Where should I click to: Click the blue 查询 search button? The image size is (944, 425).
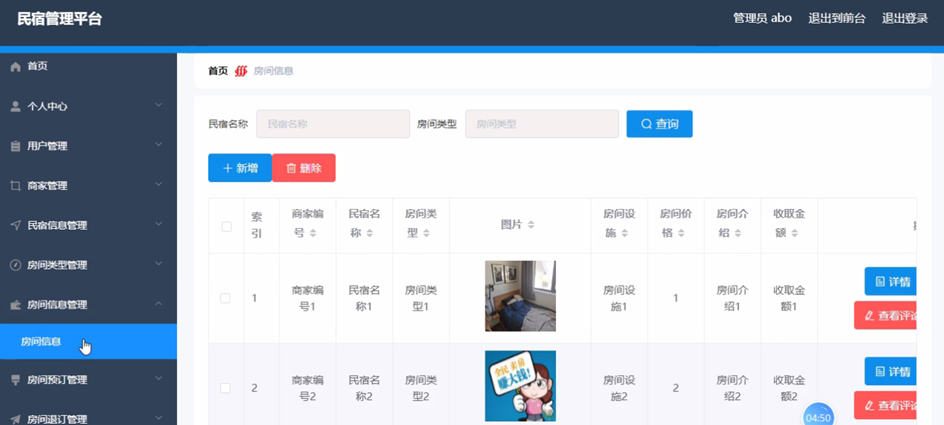pyautogui.click(x=659, y=124)
